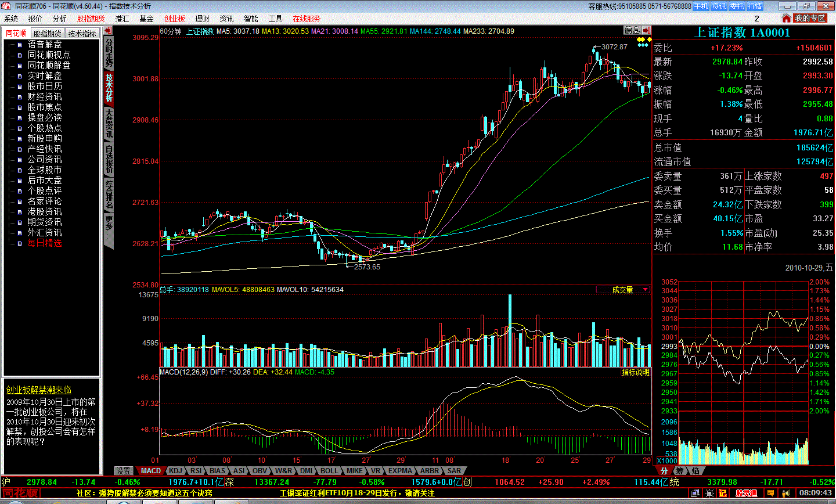Select the 大盘资讯 vertical tab
This screenshot has width=836, height=504.
pos(109,124)
